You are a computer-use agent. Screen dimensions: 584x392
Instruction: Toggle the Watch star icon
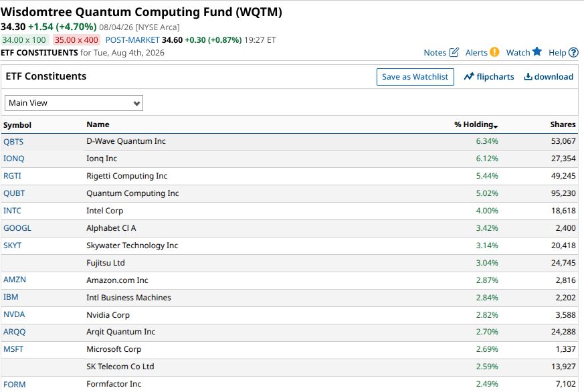537,52
